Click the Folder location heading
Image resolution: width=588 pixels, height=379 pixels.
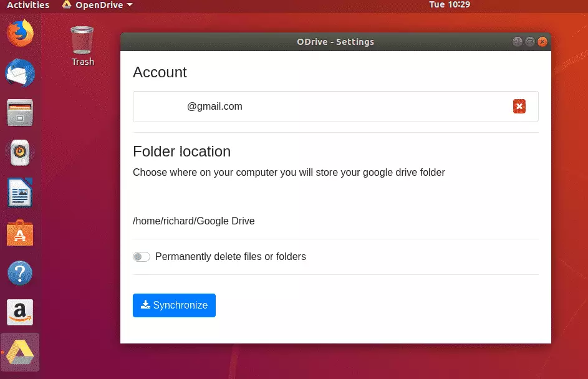182,151
